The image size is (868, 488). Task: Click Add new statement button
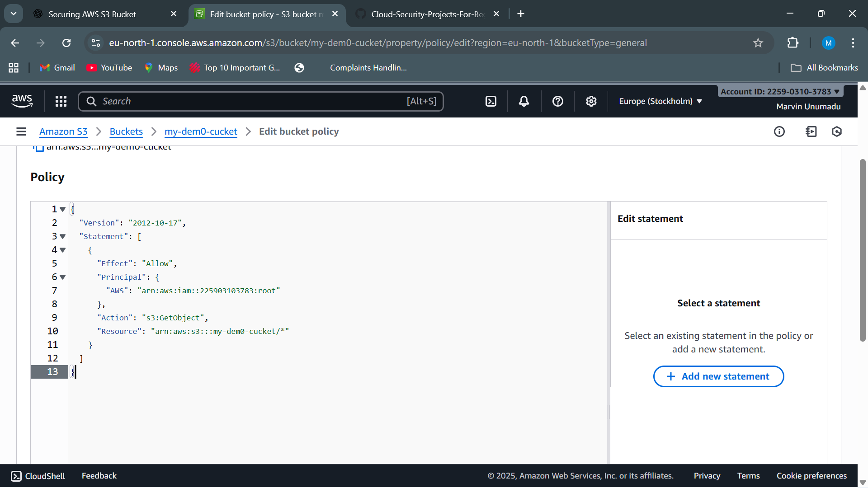tap(718, 376)
